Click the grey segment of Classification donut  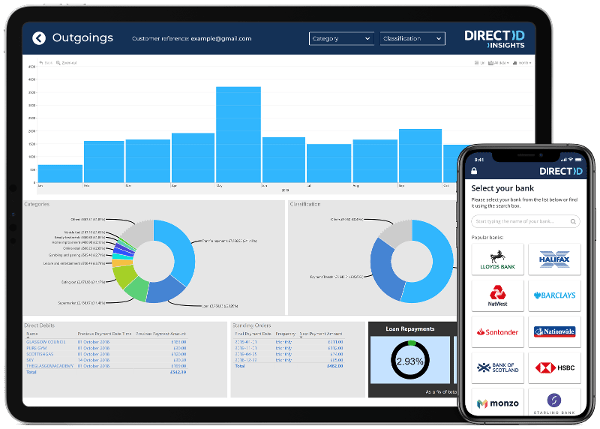point(398,232)
